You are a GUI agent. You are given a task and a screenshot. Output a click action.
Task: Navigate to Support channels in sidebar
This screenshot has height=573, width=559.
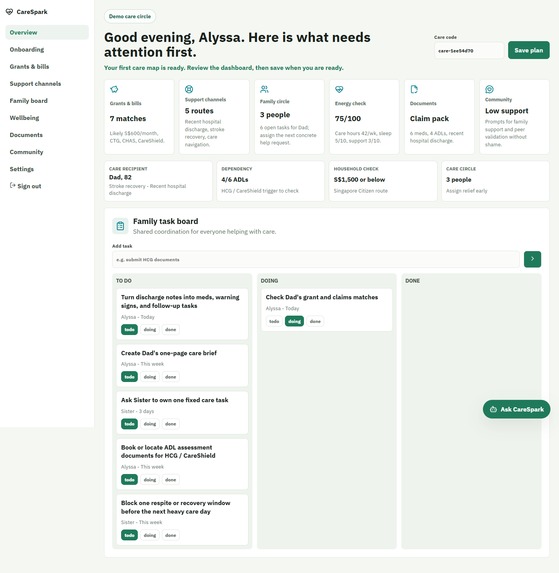47,84
